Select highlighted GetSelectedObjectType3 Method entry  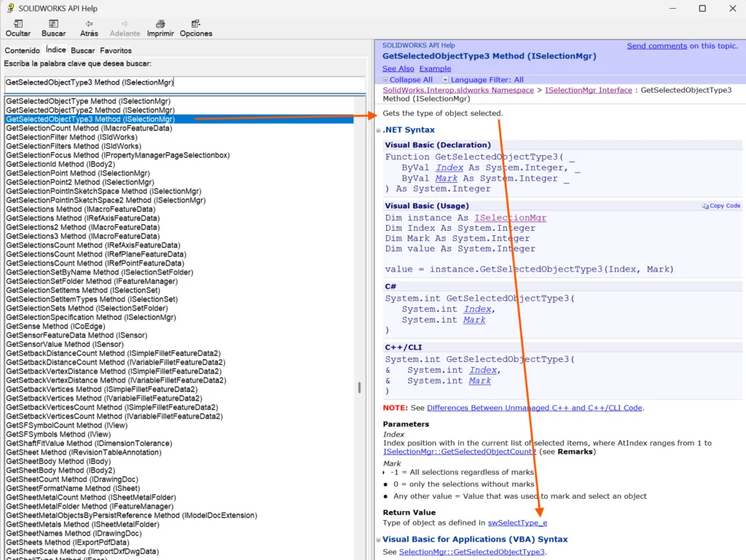(179, 119)
